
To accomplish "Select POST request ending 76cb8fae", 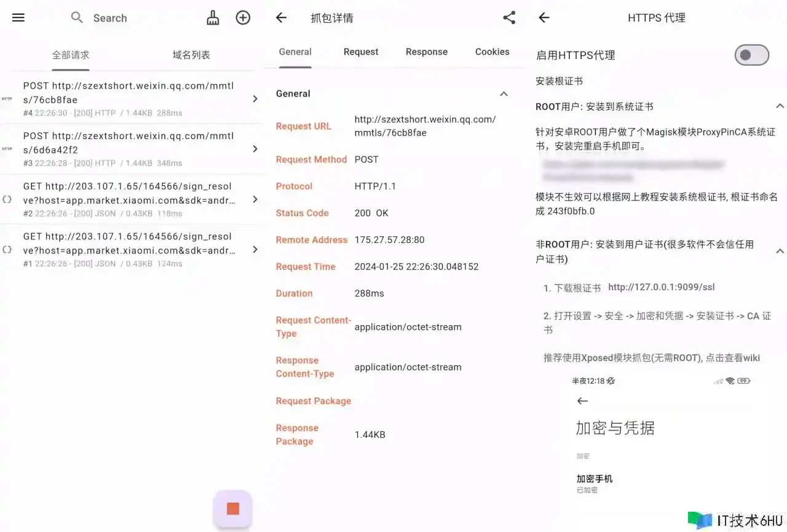I will coord(132,98).
